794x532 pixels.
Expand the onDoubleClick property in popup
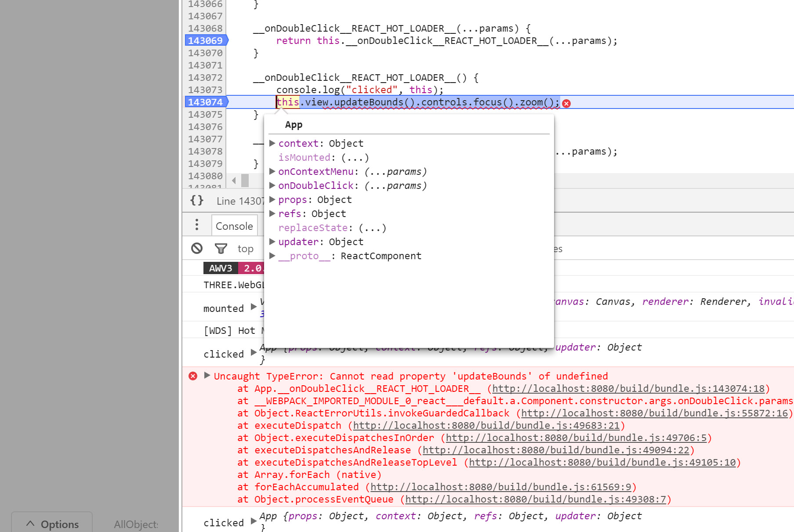coord(272,185)
